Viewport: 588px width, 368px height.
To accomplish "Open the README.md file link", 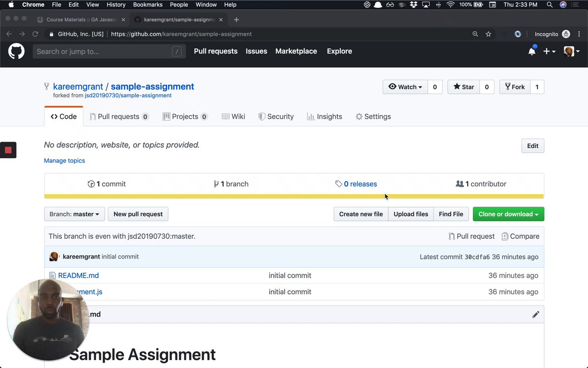I will click(x=78, y=276).
